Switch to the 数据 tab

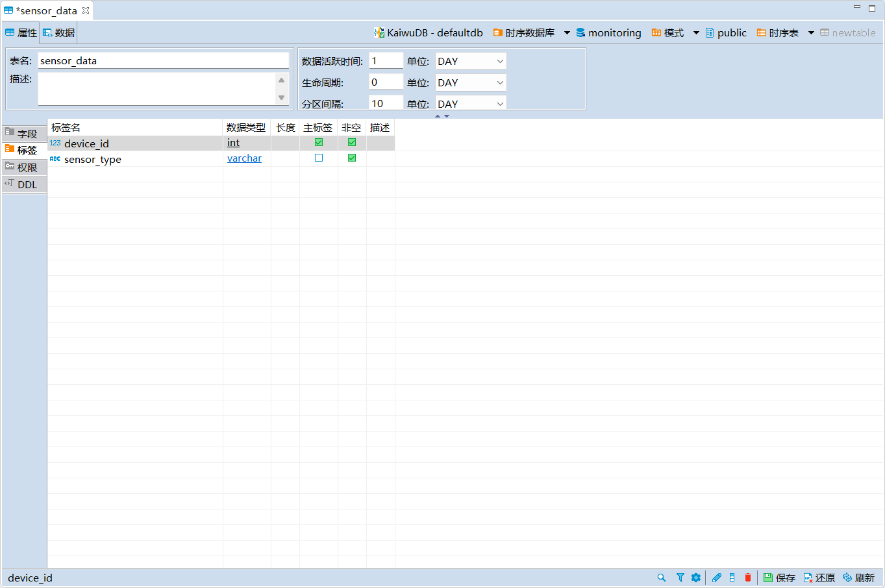pos(59,32)
